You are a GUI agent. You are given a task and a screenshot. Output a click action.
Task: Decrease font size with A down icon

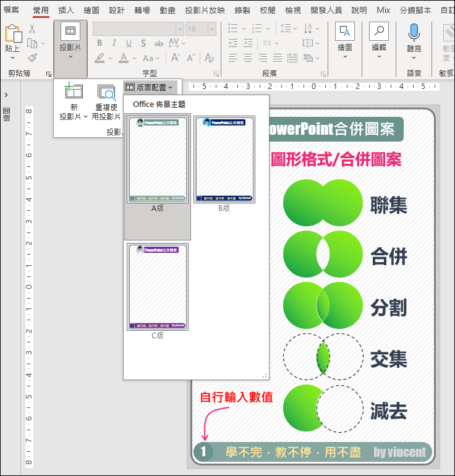click(191, 57)
